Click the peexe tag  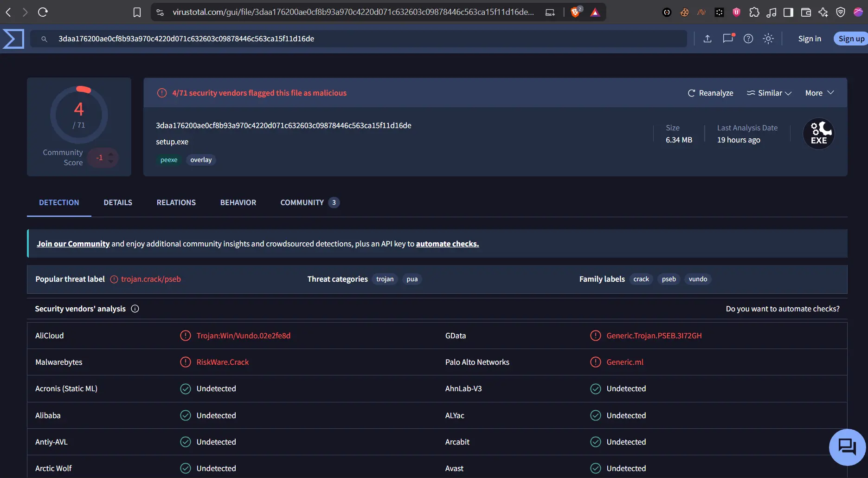pos(169,160)
